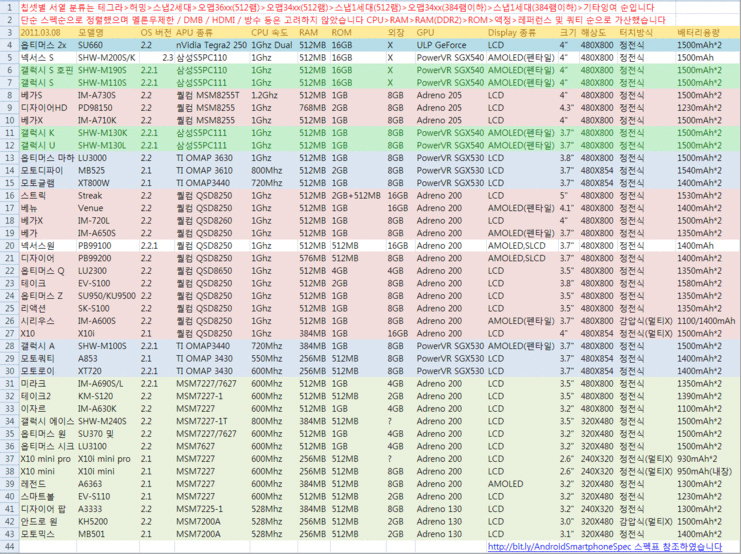
Task: Click the 'OS 버전' header cell
Action: [156, 33]
